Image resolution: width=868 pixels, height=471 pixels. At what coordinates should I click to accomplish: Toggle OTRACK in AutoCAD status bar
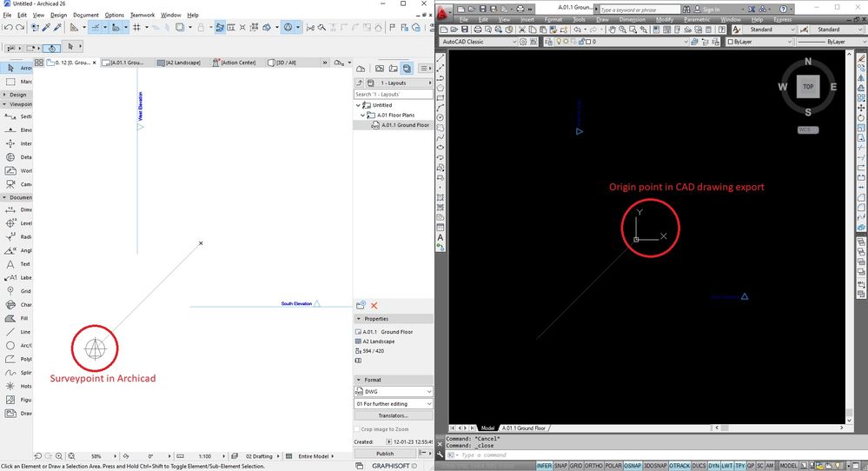click(679, 466)
